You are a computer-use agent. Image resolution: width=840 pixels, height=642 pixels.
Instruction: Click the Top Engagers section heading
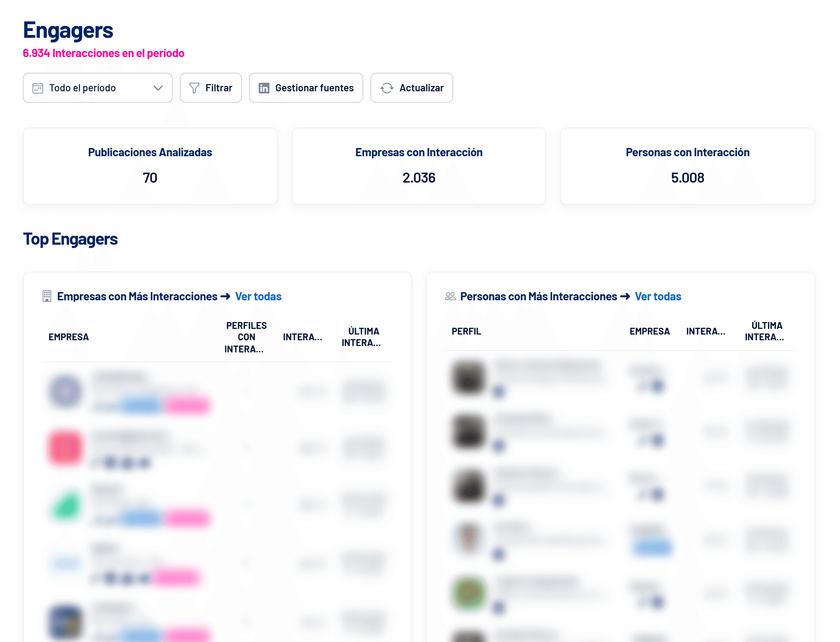click(70, 240)
